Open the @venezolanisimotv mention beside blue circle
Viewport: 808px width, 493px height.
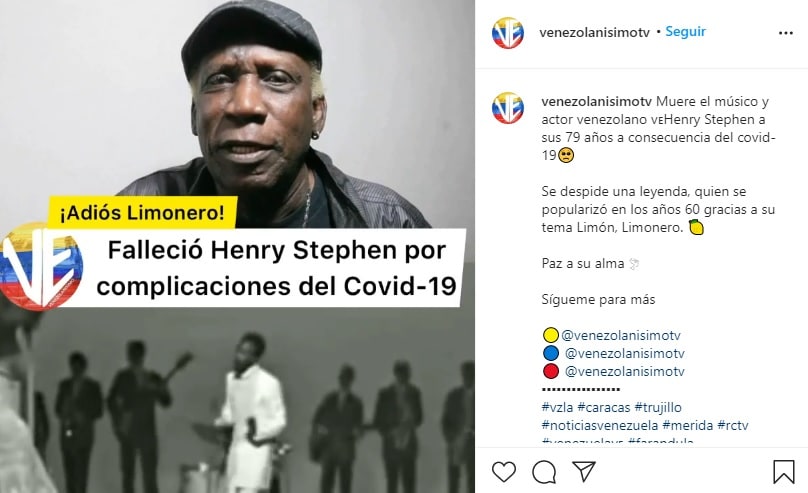tap(625, 353)
